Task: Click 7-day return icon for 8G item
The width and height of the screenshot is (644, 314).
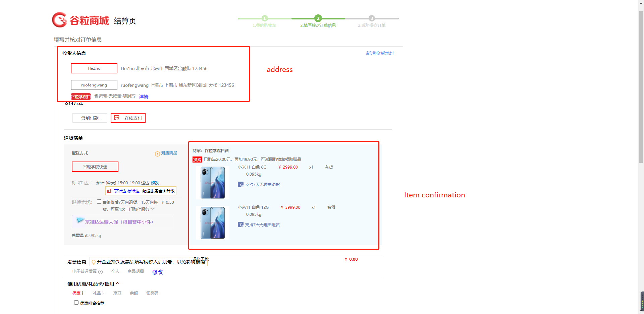Action: point(240,184)
